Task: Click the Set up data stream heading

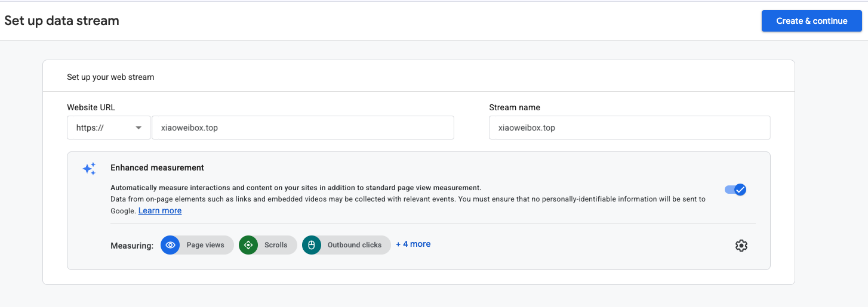Action: tap(62, 21)
